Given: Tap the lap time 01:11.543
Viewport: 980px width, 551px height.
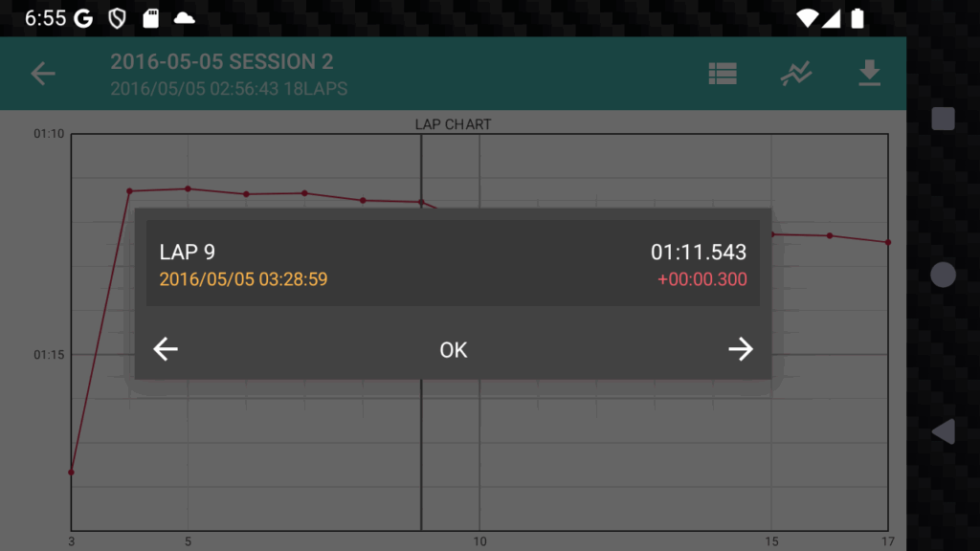Looking at the screenshot, I should [699, 253].
